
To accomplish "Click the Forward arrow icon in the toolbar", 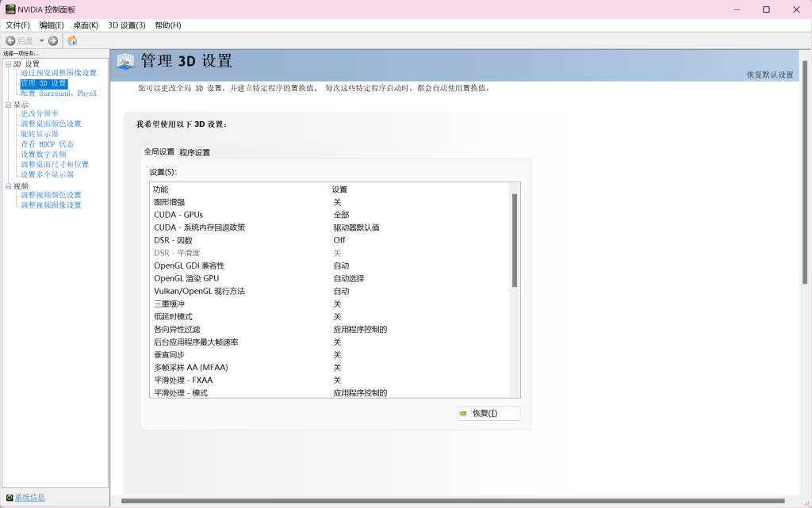I will 53,40.
